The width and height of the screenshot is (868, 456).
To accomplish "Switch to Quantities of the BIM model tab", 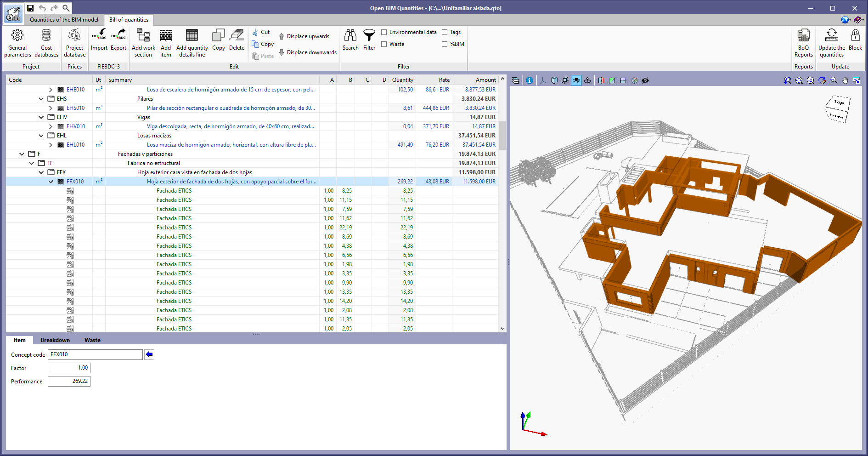I will point(64,20).
